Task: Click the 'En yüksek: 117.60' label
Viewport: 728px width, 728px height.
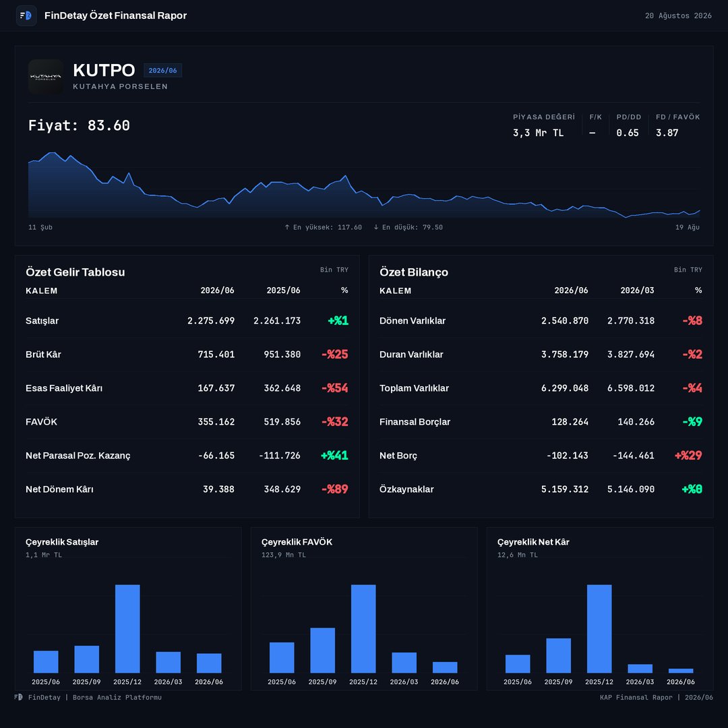Action: pos(323,227)
